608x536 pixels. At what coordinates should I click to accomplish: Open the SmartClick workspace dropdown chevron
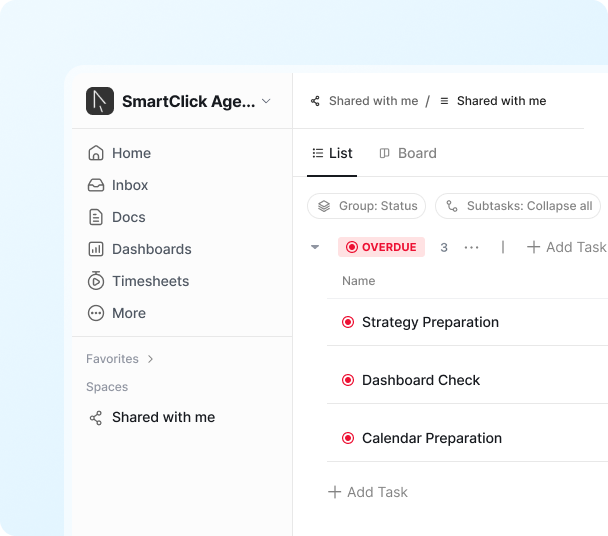click(266, 101)
